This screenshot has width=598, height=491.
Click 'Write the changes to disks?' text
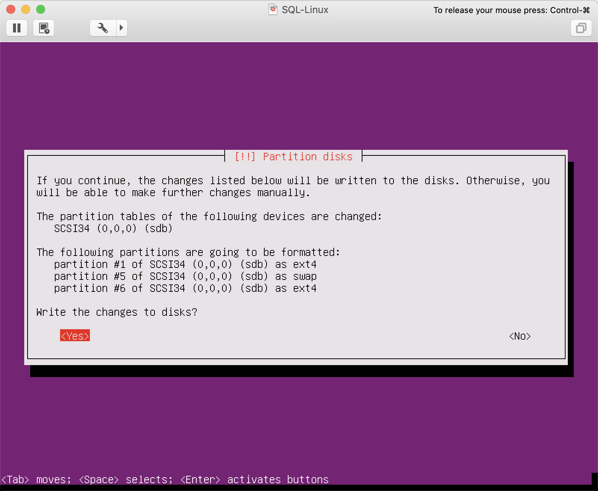[117, 312]
